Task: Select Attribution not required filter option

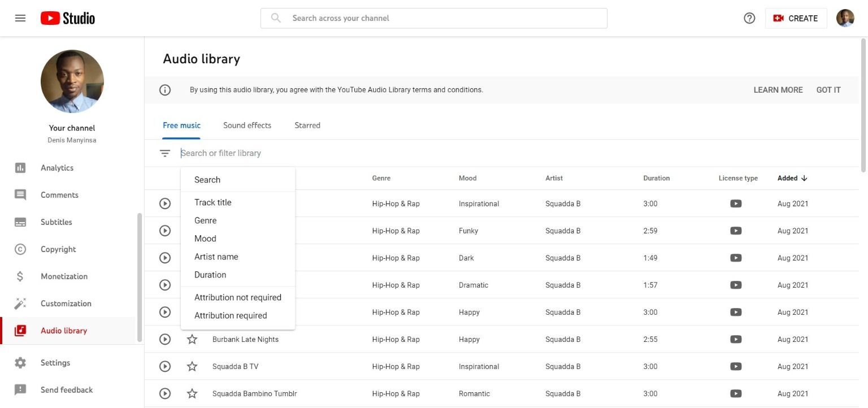Action: tap(237, 297)
